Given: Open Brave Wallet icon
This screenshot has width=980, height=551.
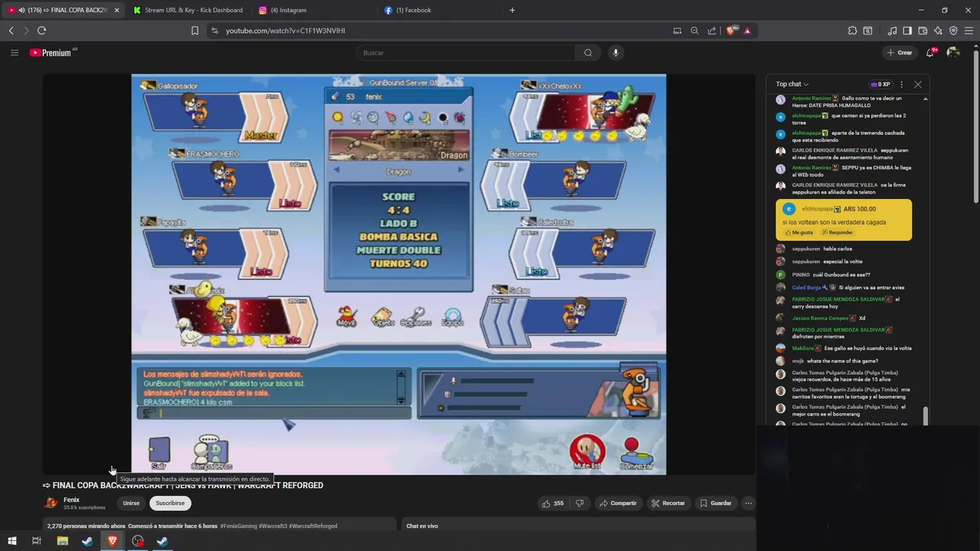Looking at the screenshot, I should (923, 31).
